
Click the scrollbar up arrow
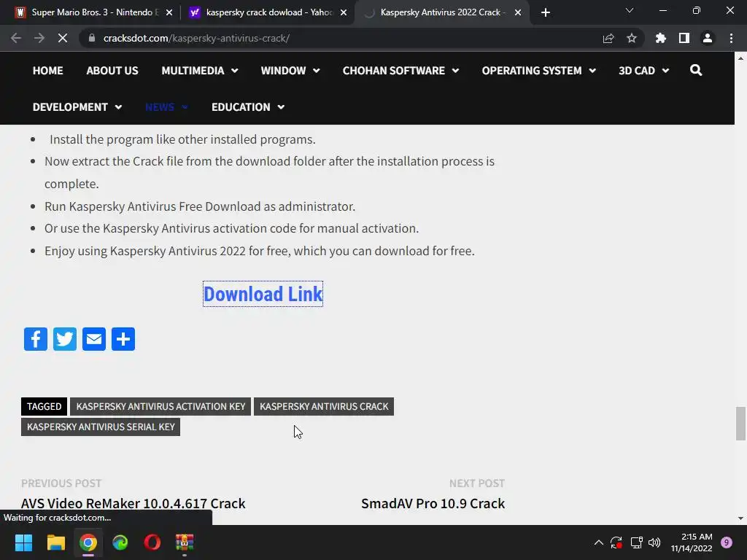pyautogui.click(x=740, y=58)
